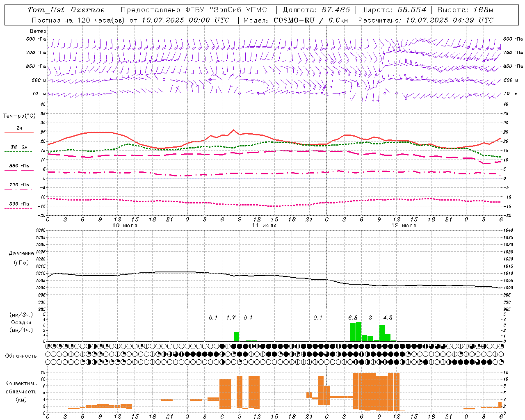
Task: Click the forecast header Прогноз на 120 часа(ов)
Action: click(x=79, y=20)
